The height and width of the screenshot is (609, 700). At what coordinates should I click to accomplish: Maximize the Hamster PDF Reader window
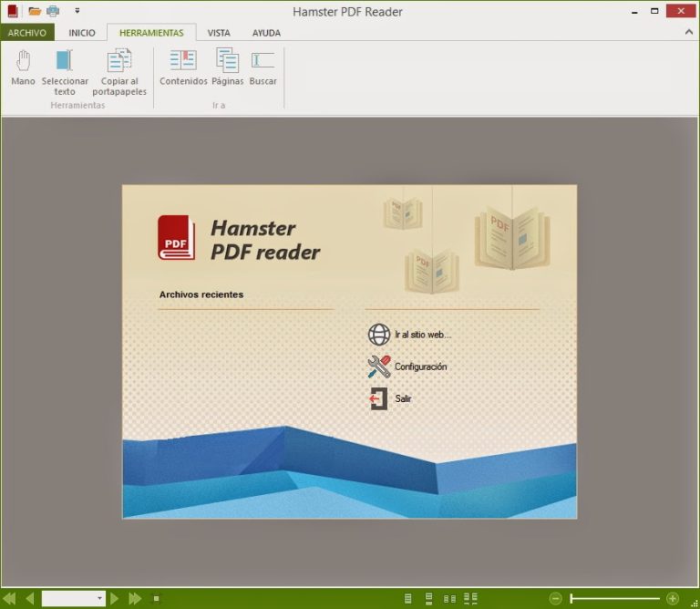tap(654, 11)
